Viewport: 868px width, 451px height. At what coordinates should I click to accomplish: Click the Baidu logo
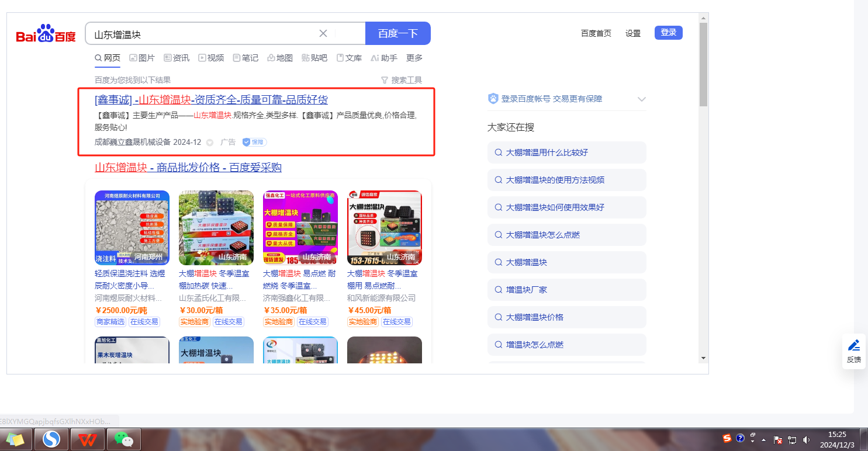tap(46, 34)
